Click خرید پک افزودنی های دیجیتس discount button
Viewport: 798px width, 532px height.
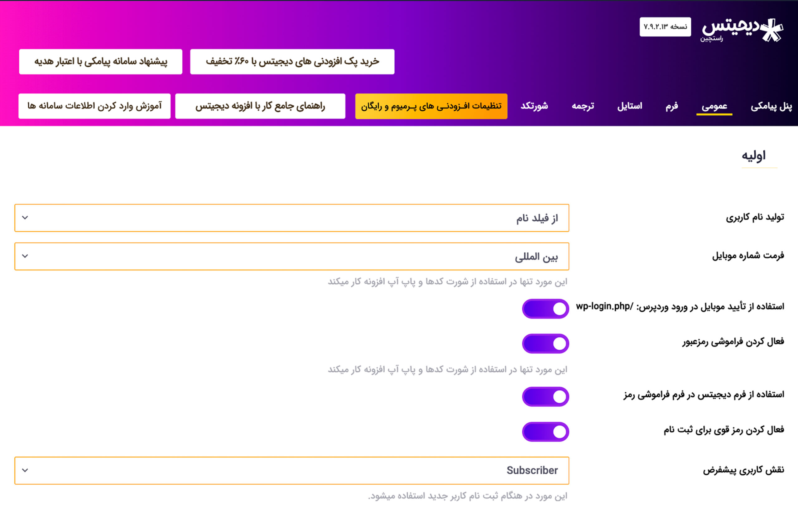pos(292,62)
